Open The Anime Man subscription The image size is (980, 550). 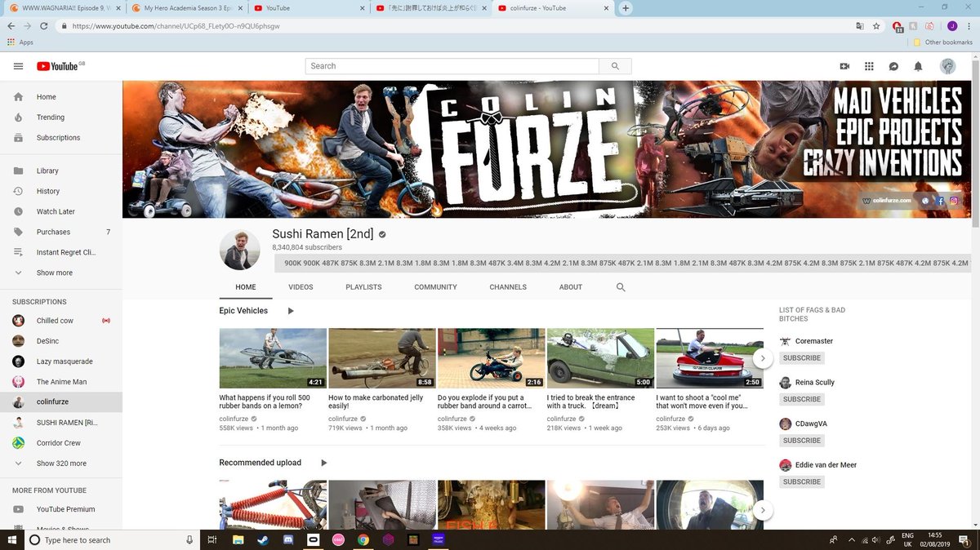click(61, 382)
